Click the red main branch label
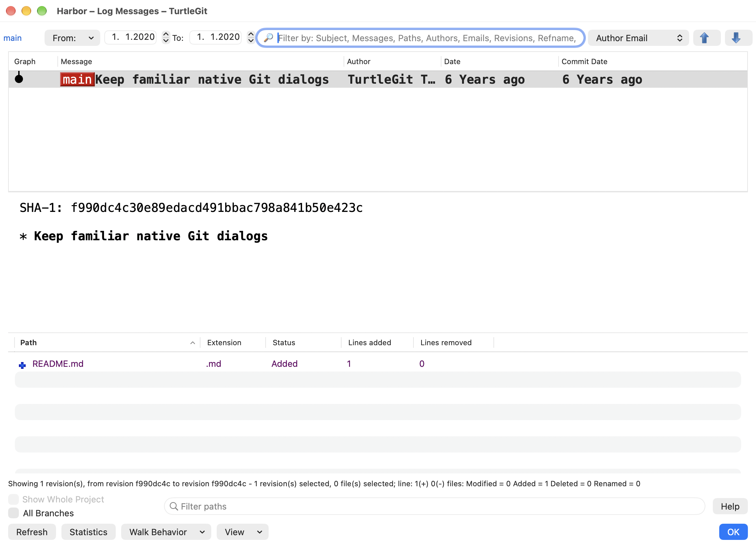This screenshot has width=756, height=548. coord(77,80)
